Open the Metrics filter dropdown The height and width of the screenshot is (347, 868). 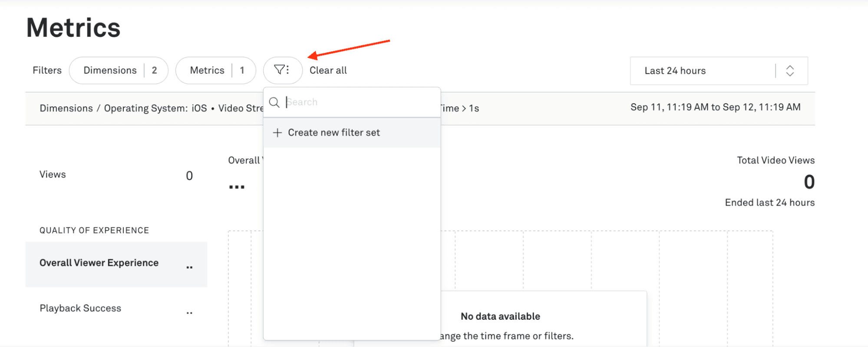[x=207, y=70]
